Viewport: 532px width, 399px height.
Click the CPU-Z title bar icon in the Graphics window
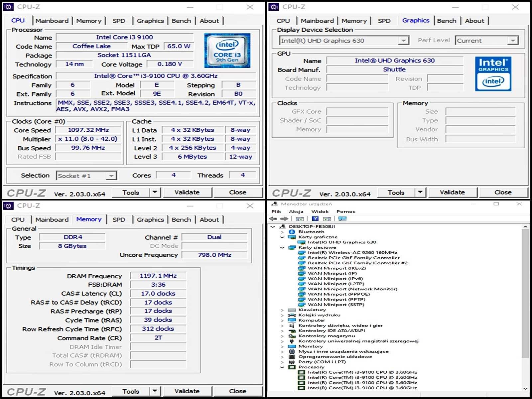point(274,7)
